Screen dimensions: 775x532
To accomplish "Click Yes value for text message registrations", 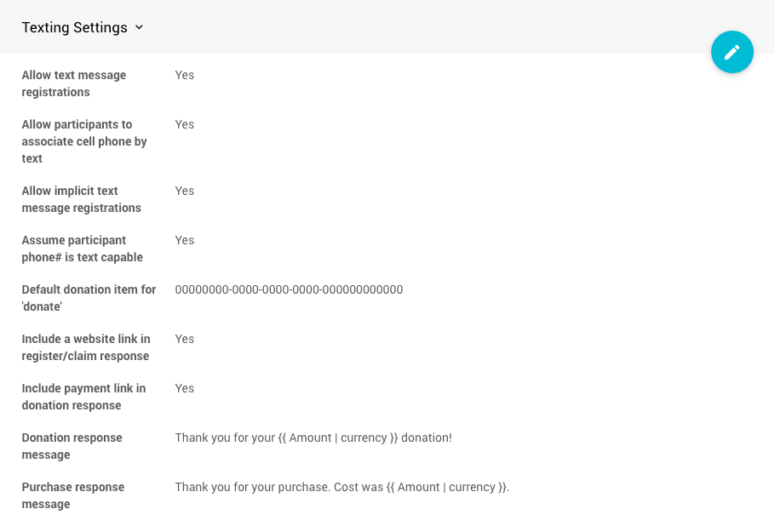I will [x=184, y=75].
